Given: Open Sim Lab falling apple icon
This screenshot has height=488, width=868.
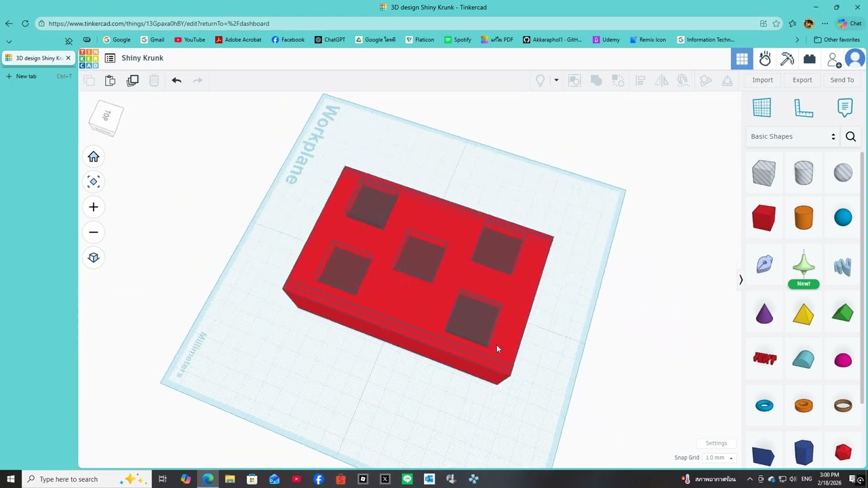Looking at the screenshot, I should [765, 59].
